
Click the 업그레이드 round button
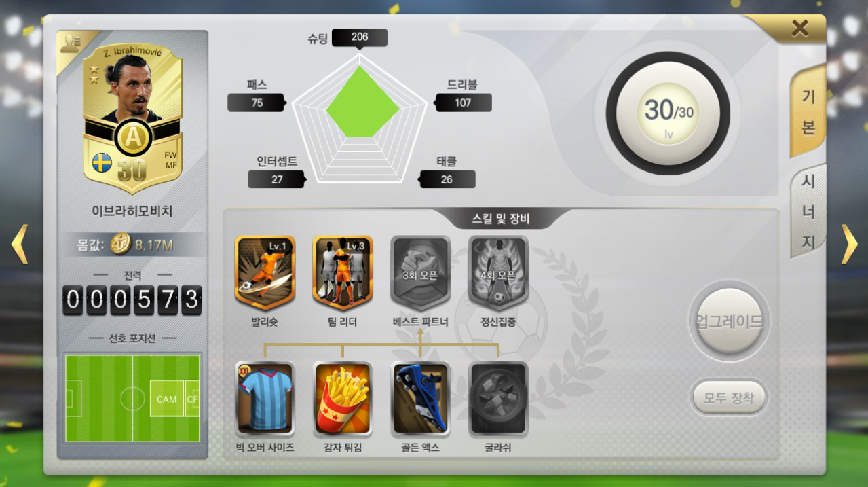pyautogui.click(x=729, y=322)
